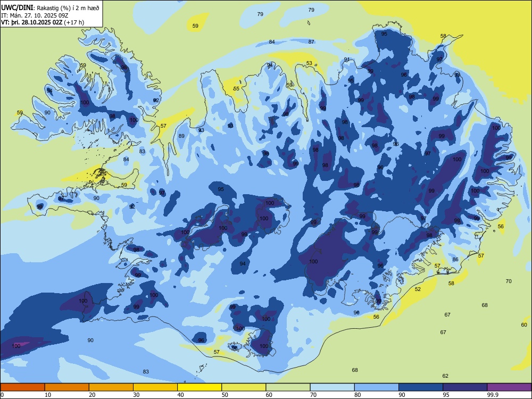Image resolution: width=532 pixels, height=399 pixels.
Task: Click the humidity value '52' on the map
Action: [x=418, y=289]
